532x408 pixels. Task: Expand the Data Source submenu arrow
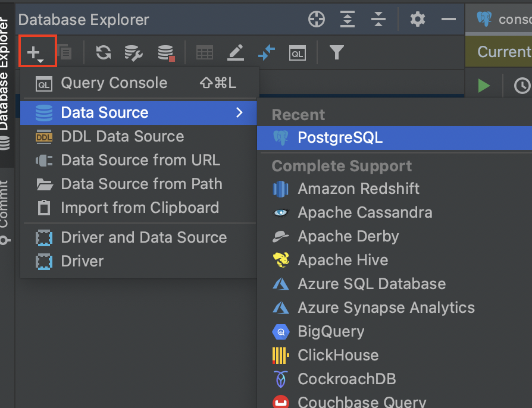pyautogui.click(x=240, y=112)
